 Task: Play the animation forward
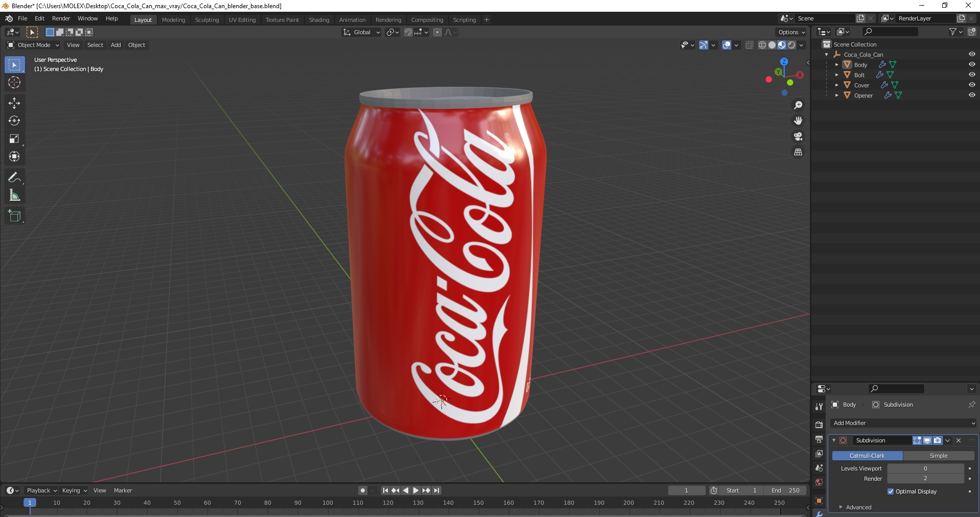(416, 490)
